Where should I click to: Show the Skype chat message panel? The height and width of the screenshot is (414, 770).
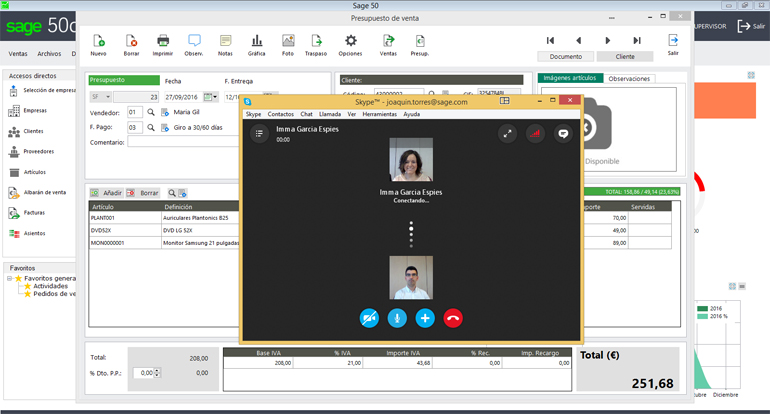[563, 133]
